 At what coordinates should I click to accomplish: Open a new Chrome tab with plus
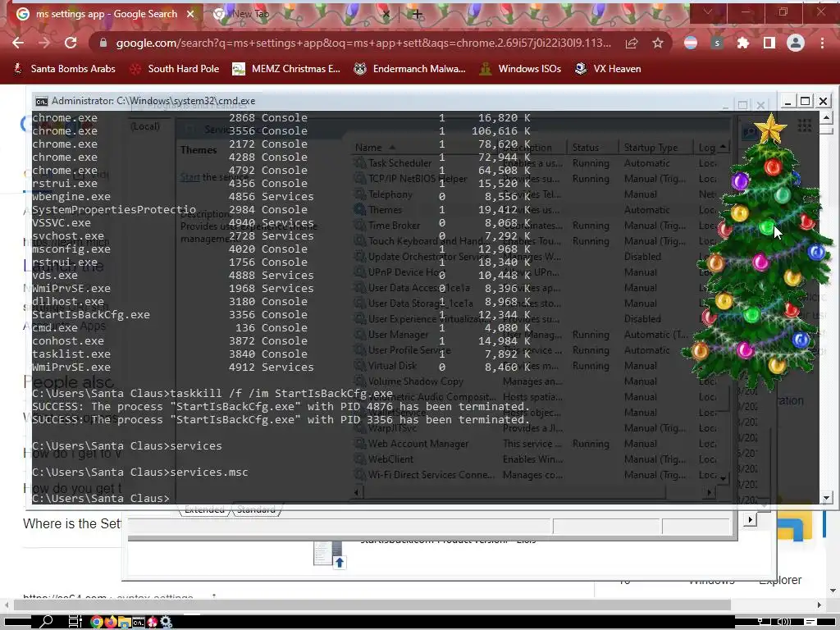click(417, 15)
